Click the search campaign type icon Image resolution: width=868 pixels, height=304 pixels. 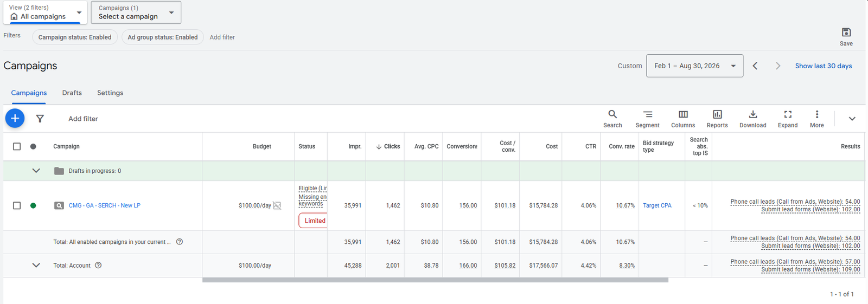pyautogui.click(x=59, y=205)
